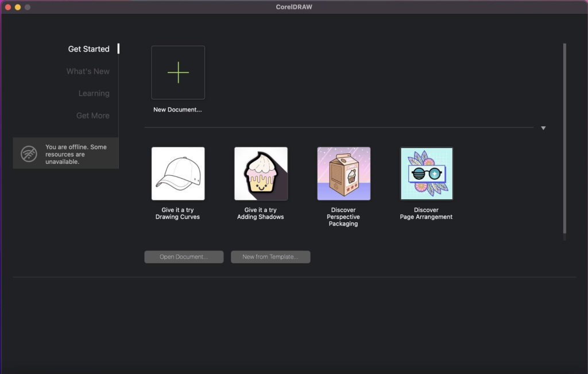Click the 'Discover Page Arrangement' caption
The width and height of the screenshot is (588, 374).
426,214
